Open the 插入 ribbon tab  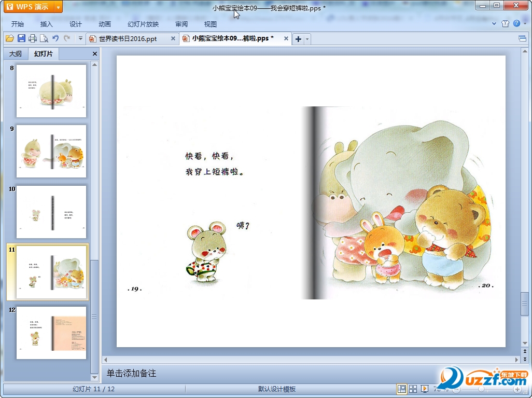47,24
